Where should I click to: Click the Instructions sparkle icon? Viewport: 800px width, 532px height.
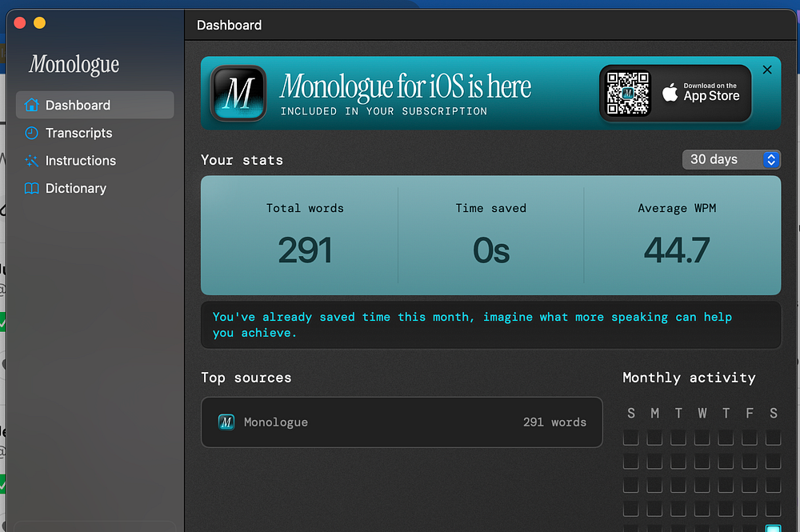[x=32, y=161]
